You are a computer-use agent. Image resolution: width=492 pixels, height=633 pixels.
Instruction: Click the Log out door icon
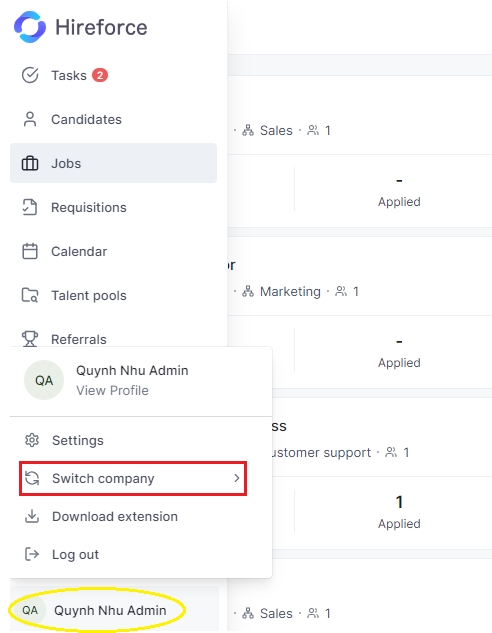click(x=32, y=554)
